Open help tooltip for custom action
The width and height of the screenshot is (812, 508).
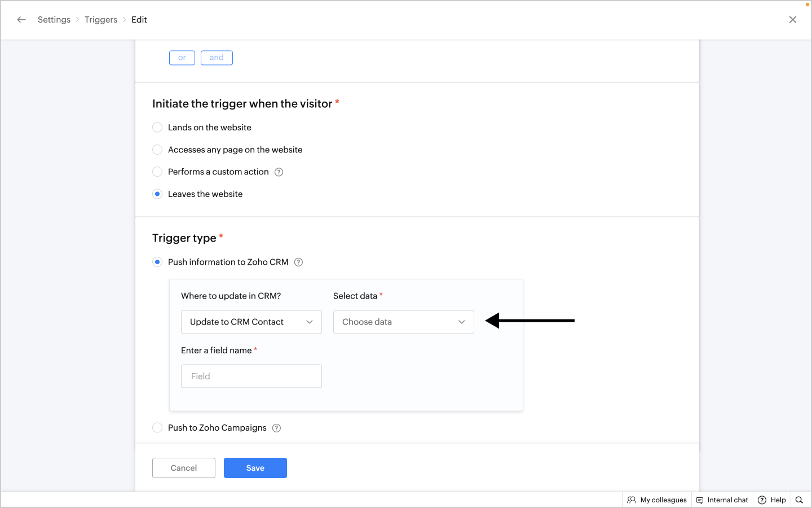(279, 172)
